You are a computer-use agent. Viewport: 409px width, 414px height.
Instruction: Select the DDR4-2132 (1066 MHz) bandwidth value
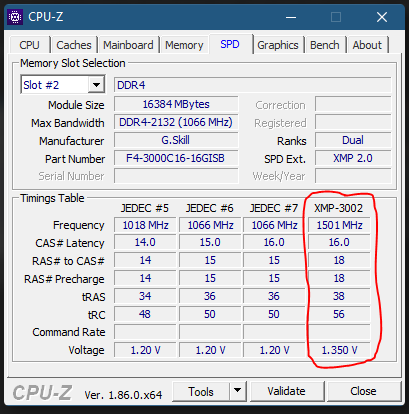176,122
